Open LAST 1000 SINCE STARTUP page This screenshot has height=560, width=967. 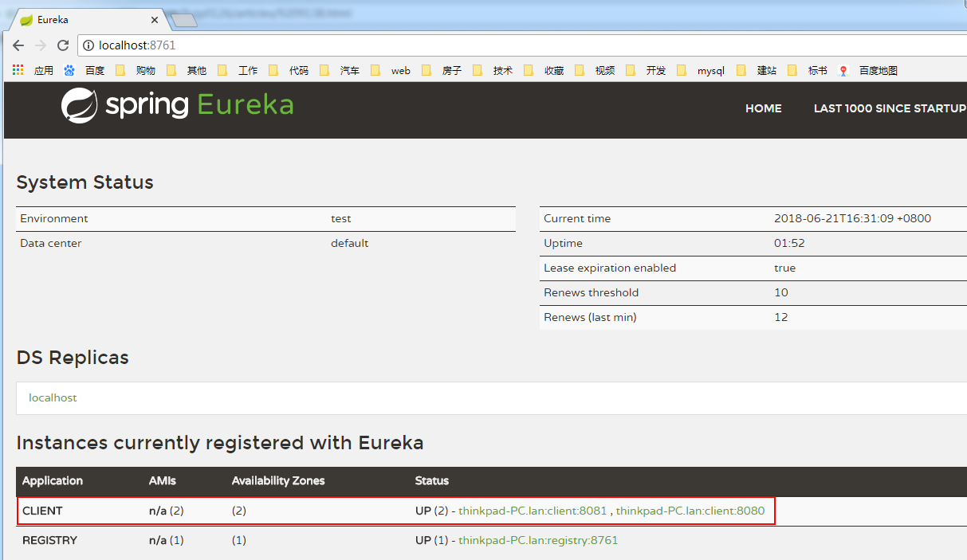tap(889, 108)
